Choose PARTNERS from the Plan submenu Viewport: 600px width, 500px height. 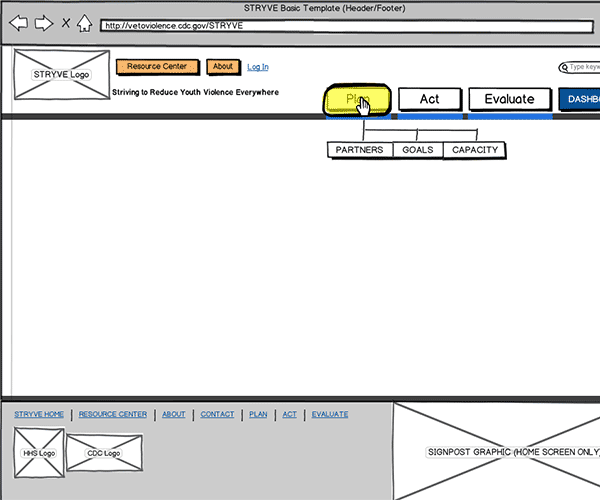(360, 150)
